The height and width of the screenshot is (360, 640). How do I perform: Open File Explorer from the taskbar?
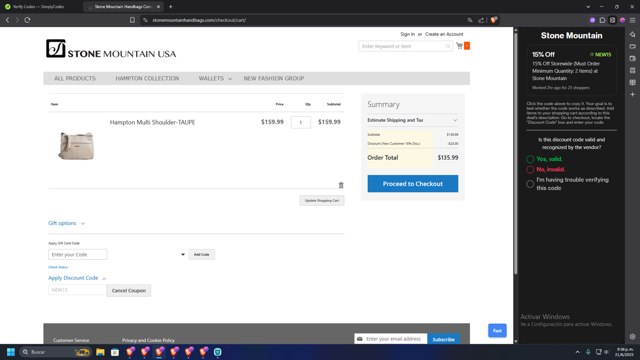pos(100,352)
